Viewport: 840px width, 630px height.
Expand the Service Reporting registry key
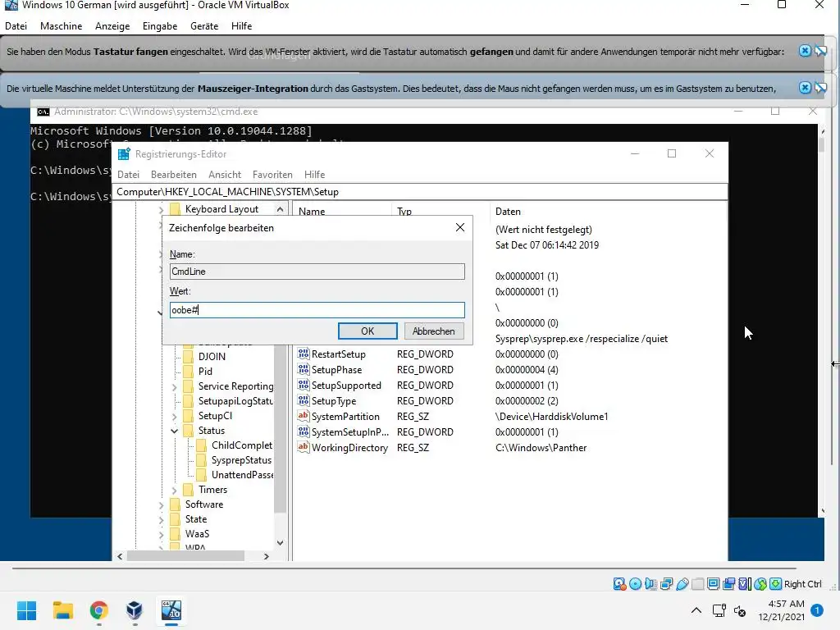click(174, 387)
